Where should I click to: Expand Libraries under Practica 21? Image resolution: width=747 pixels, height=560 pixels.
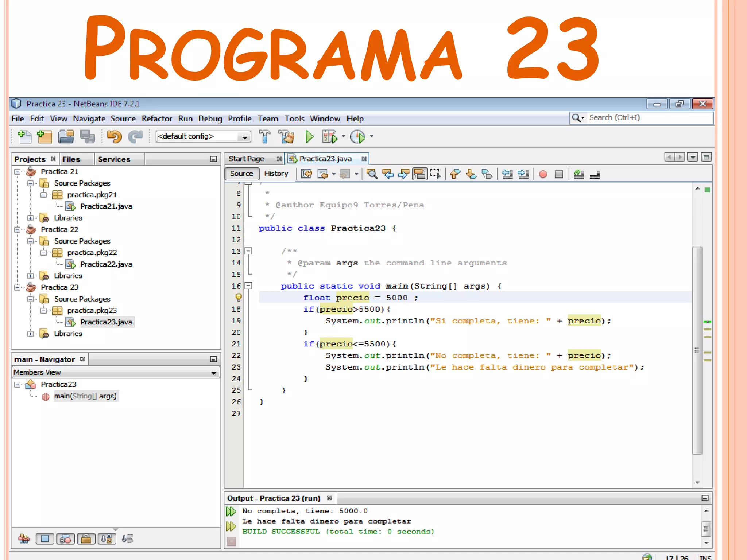pyautogui.click(x=31, y=218)
